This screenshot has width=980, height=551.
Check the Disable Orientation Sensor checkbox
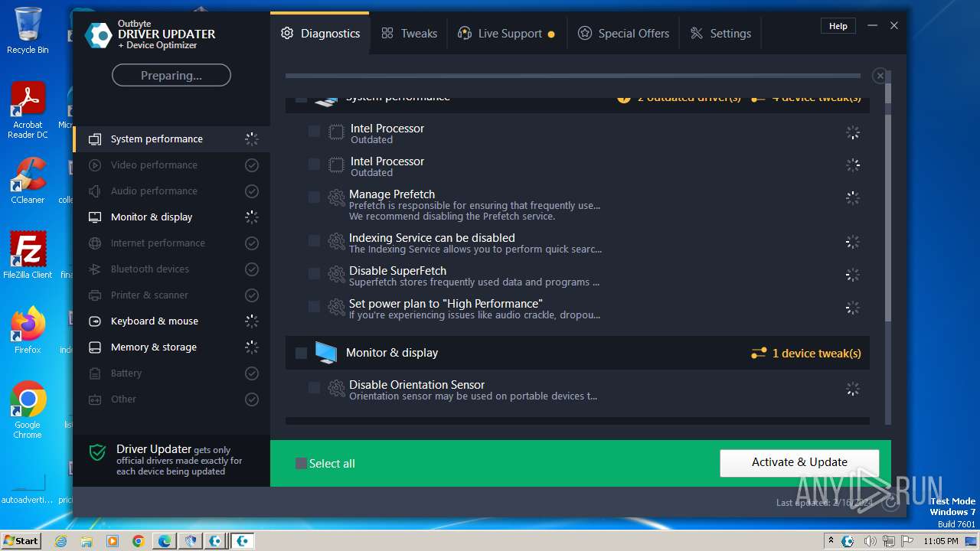point(314,388)
